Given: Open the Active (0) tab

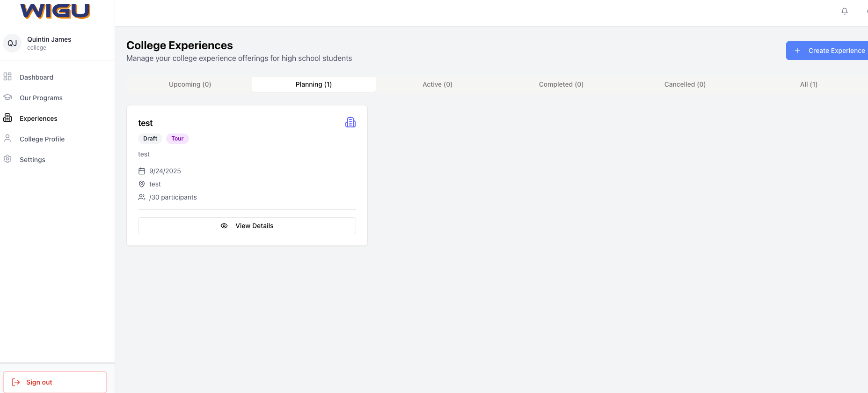Looking at the screenshot, I should coord(437,84).
